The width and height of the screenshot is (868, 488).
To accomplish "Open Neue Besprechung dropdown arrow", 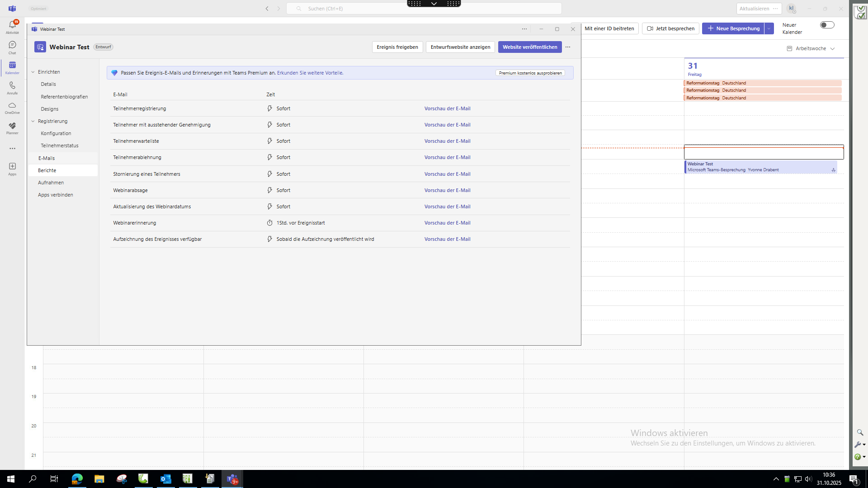I will tap(769, 28).
